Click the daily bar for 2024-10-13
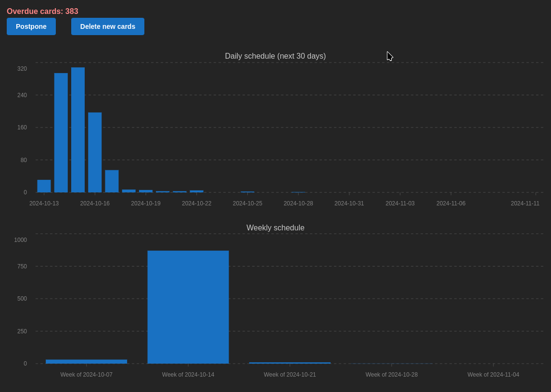 point(44,186)
